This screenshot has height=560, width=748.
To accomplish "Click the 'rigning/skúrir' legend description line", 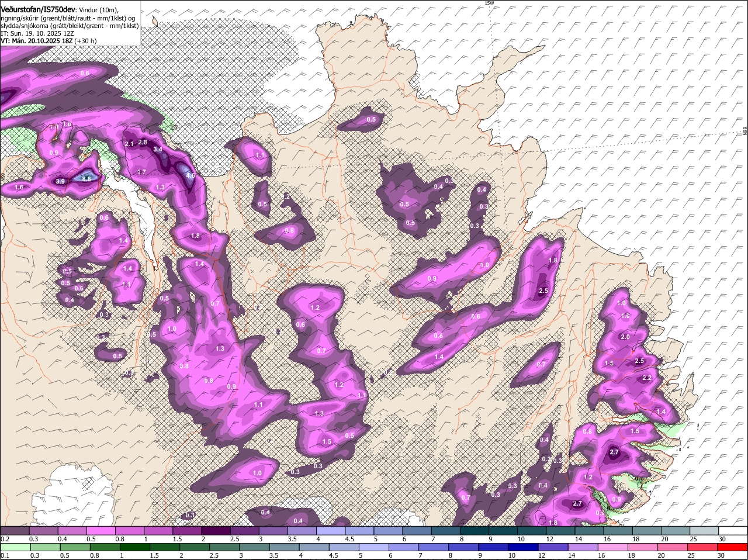I will point(68,18).
